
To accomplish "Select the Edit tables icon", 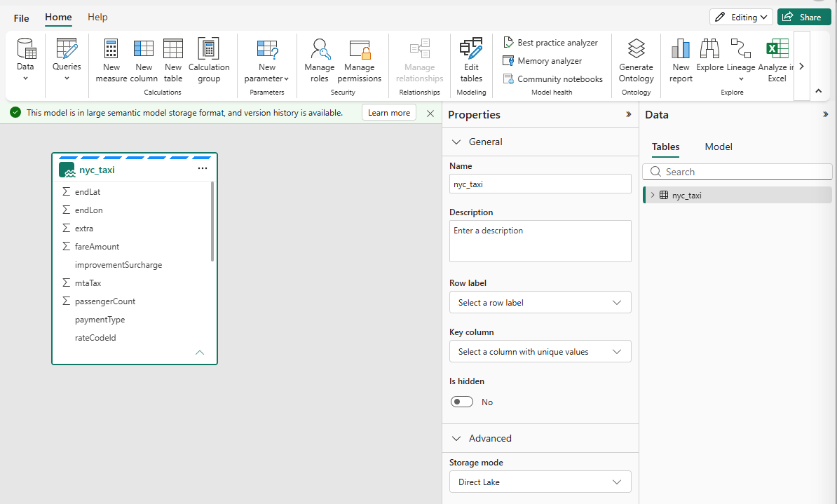I will 471,48.
